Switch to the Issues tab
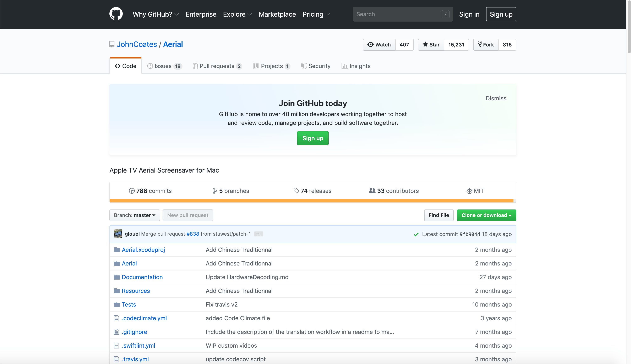 165,66
